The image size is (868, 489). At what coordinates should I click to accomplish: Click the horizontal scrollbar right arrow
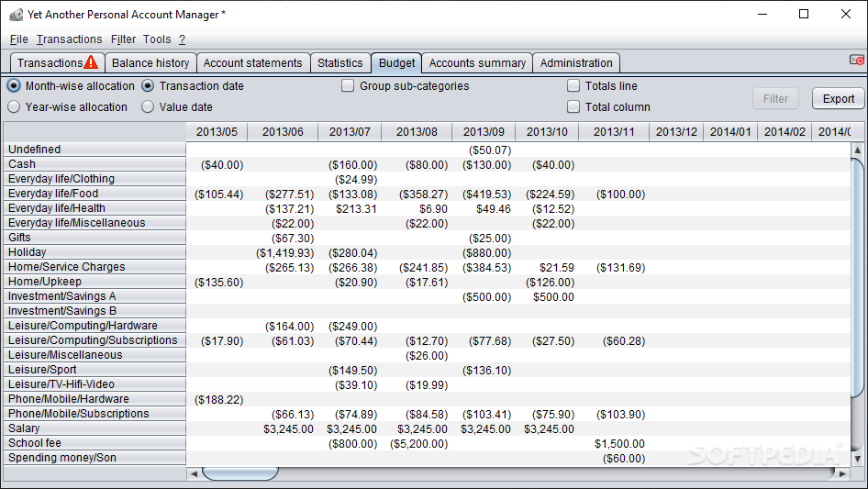point(842,473)
